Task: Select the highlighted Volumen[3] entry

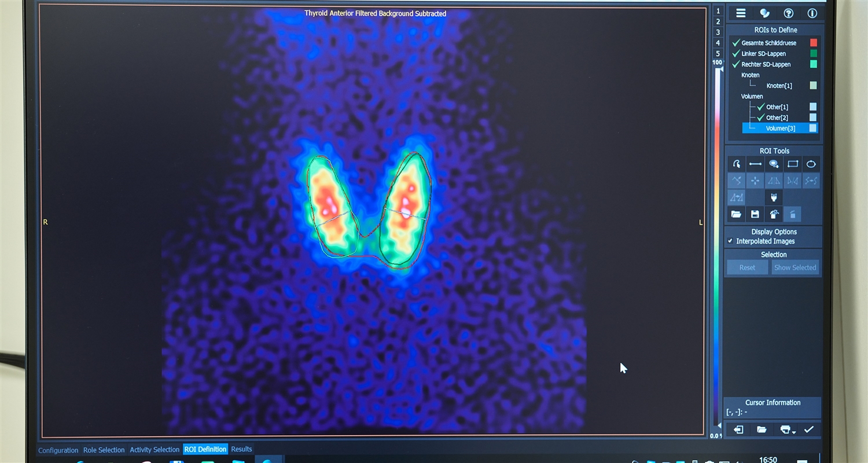Action: (x=780, y=128)
